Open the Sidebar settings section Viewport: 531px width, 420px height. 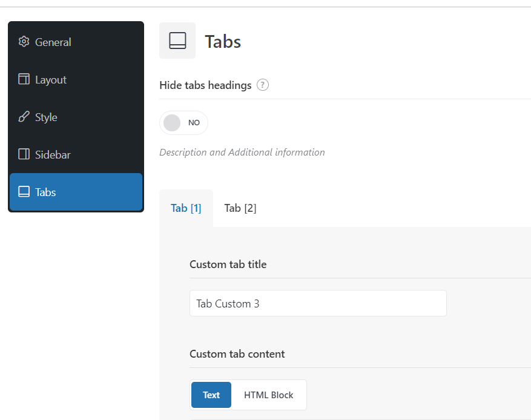[x=76, y=155]
